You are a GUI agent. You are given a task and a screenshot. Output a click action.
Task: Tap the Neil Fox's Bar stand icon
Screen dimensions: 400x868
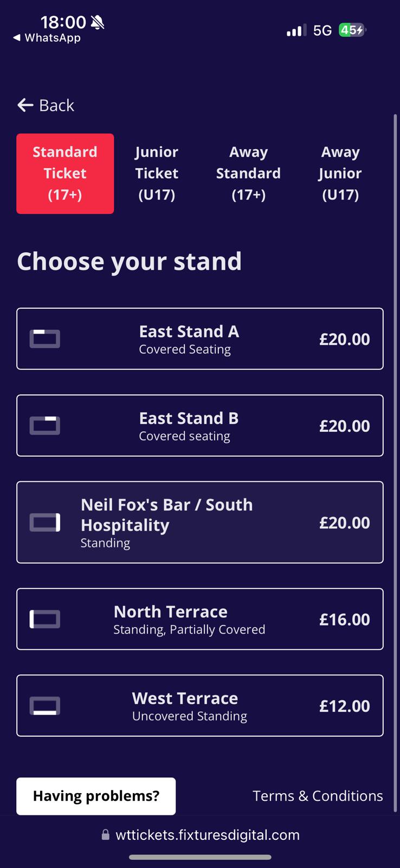pos(44,522)
